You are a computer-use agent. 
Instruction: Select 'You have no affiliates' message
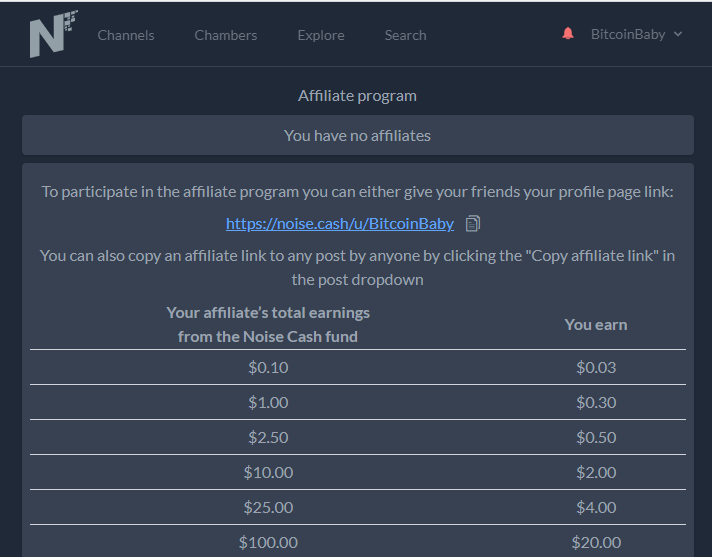pos(357,136)
